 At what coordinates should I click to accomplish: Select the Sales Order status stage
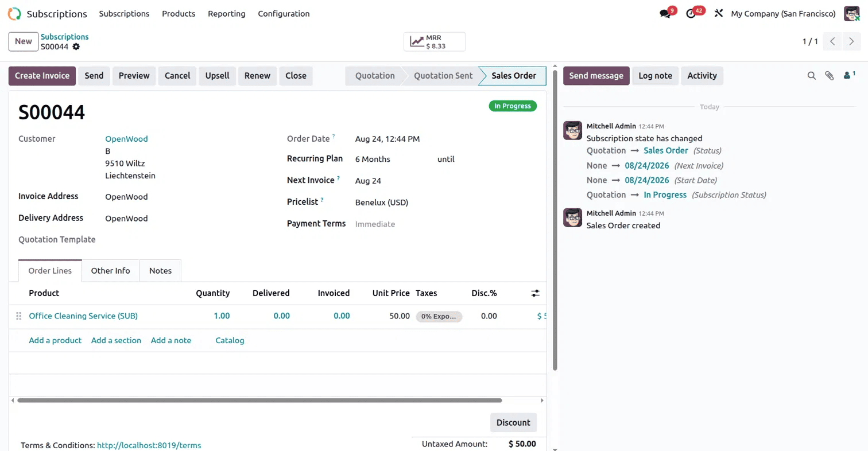pyautogui.click(x=514, y=76)
